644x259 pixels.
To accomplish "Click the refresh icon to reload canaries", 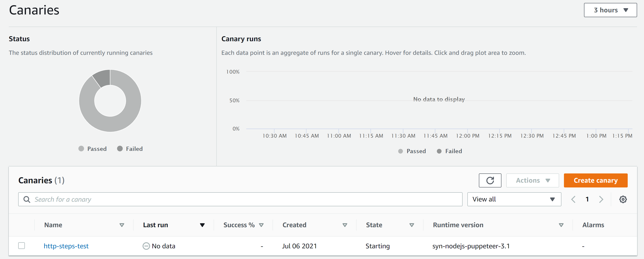I will [x=490, y=180].
